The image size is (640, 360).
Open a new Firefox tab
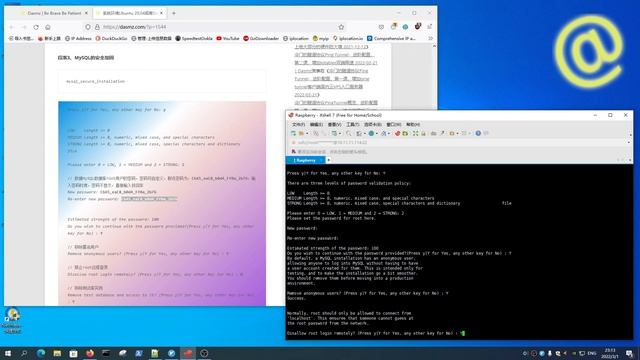click(x=173, y=13)
